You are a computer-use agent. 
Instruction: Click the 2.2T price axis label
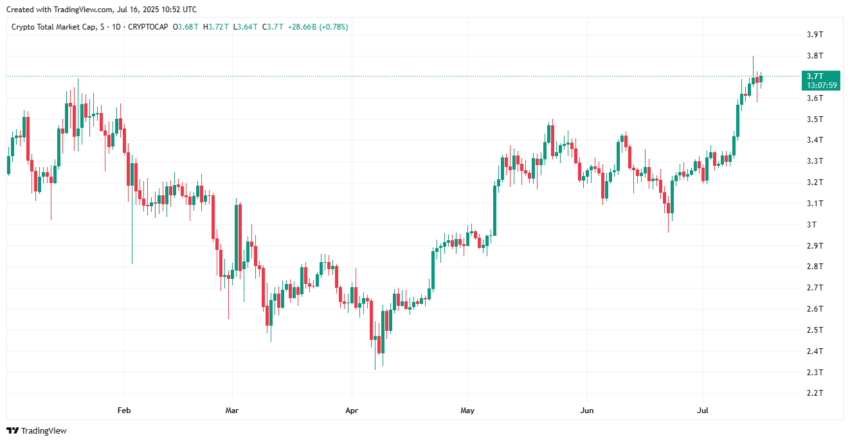[815, 392]
